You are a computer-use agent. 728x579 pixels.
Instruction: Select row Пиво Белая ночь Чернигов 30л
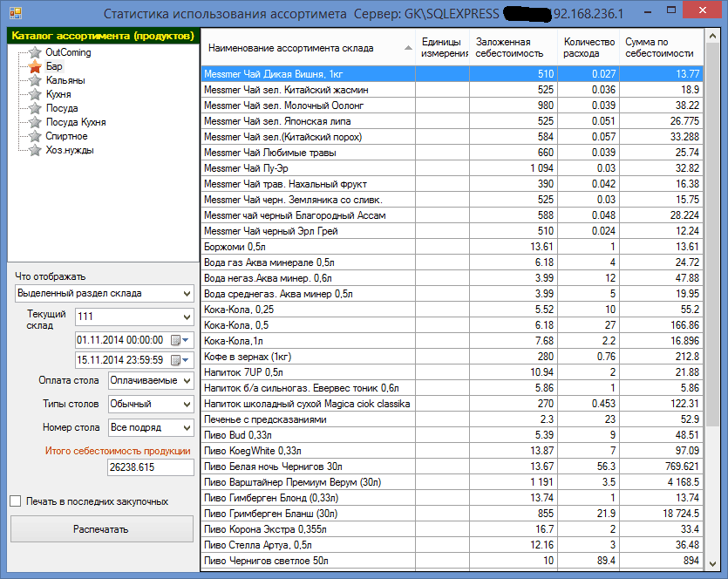tap(452, 467)
